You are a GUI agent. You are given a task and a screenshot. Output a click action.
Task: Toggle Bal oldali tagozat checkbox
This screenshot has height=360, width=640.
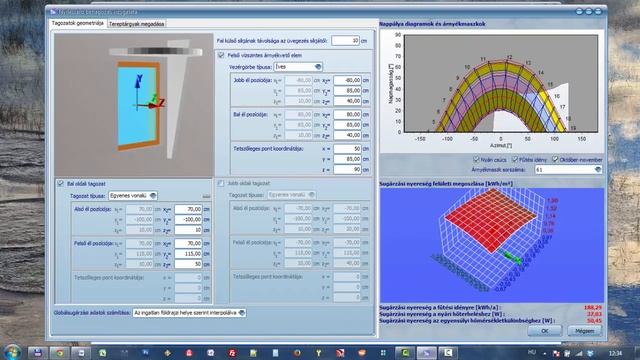pos(61,184)
